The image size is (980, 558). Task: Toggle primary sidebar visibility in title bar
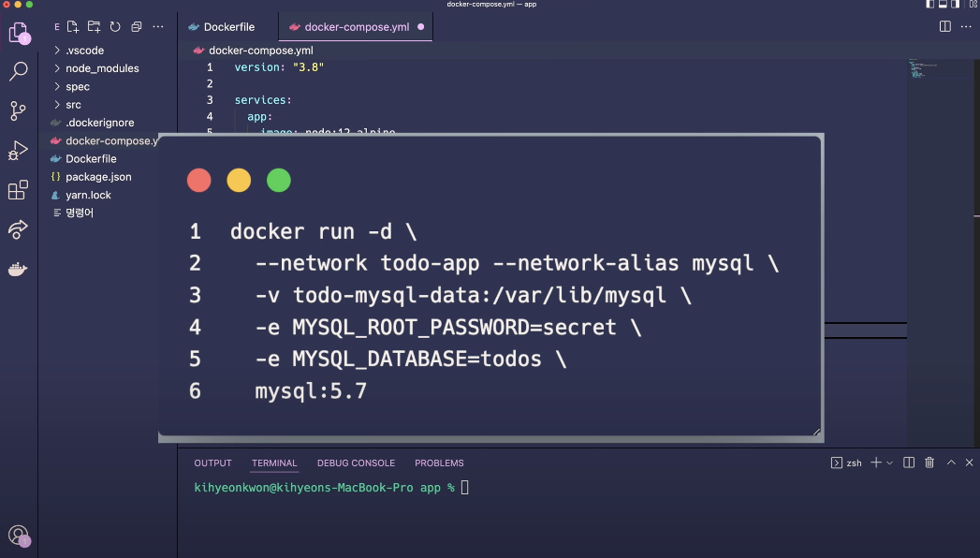tap(930, 4)
